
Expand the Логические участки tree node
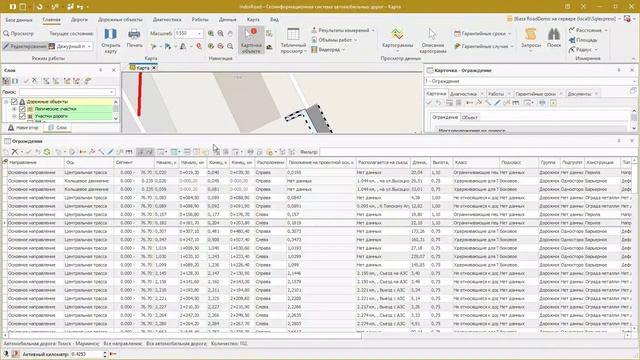pyautogui.click(x=14, y=109)
